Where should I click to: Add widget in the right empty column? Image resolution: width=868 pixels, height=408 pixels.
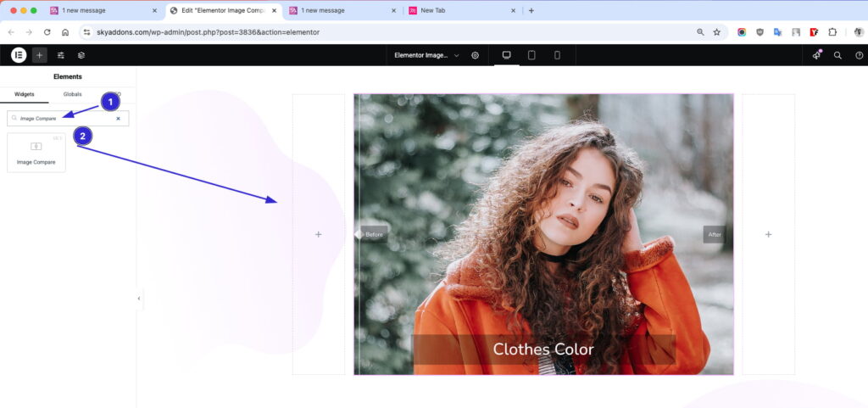(x=768, y=235)
